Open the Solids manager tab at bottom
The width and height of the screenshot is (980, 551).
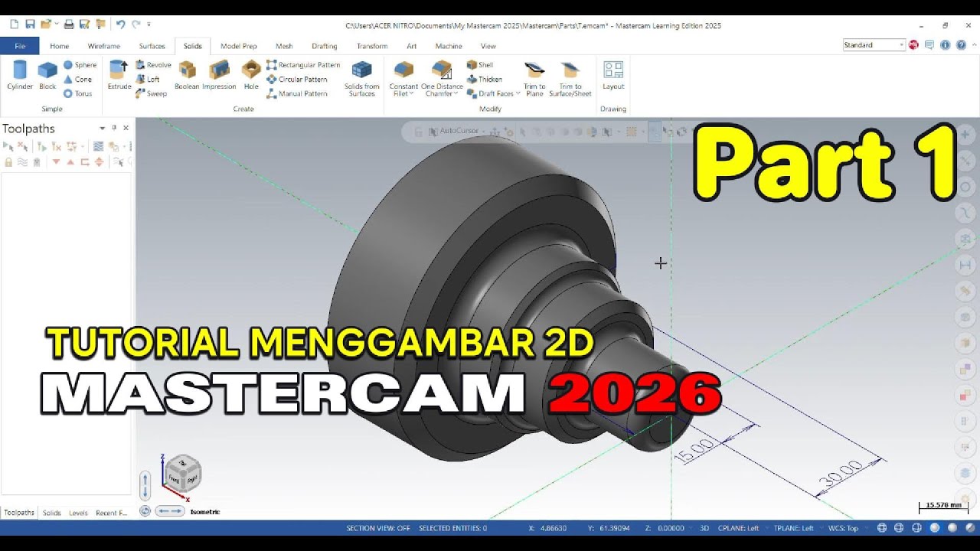52,513
